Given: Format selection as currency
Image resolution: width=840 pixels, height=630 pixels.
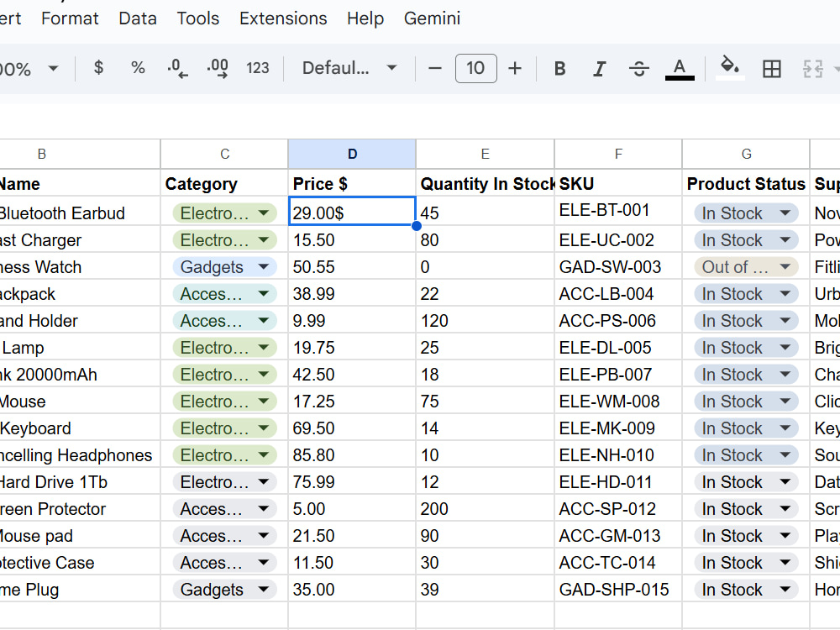Looking at the screenshot, I should pyautogui.click(x=98, y=68).
